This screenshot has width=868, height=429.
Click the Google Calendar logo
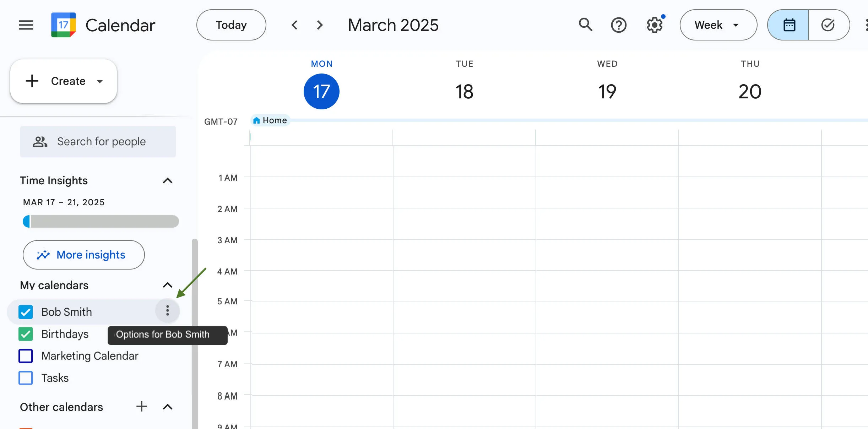(64, 25)
